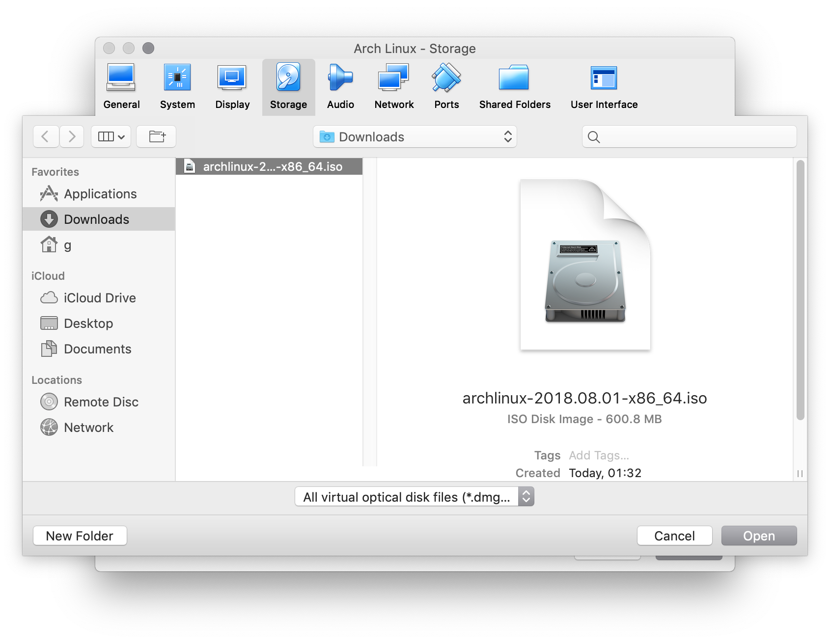Click the Open button

tap(759, 536)
